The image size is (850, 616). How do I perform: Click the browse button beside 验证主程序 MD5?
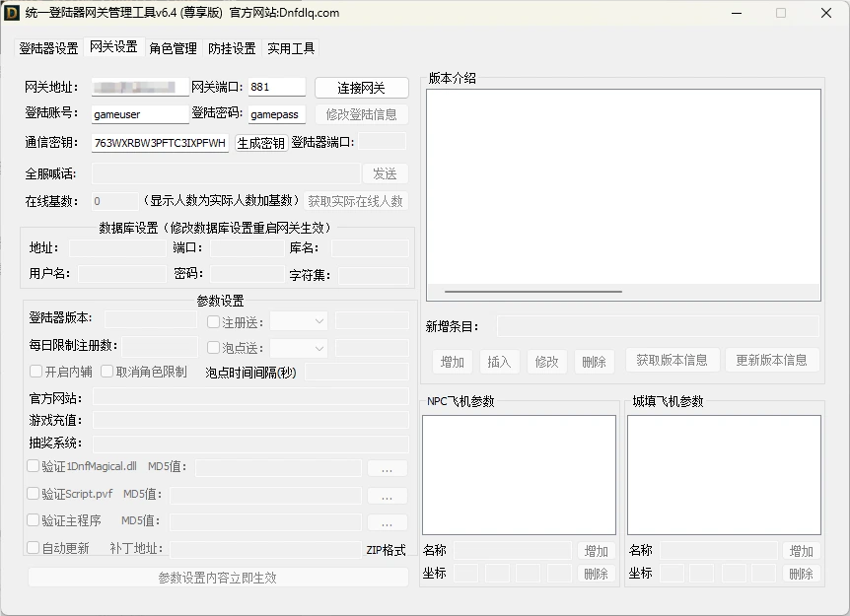(388, 521)
